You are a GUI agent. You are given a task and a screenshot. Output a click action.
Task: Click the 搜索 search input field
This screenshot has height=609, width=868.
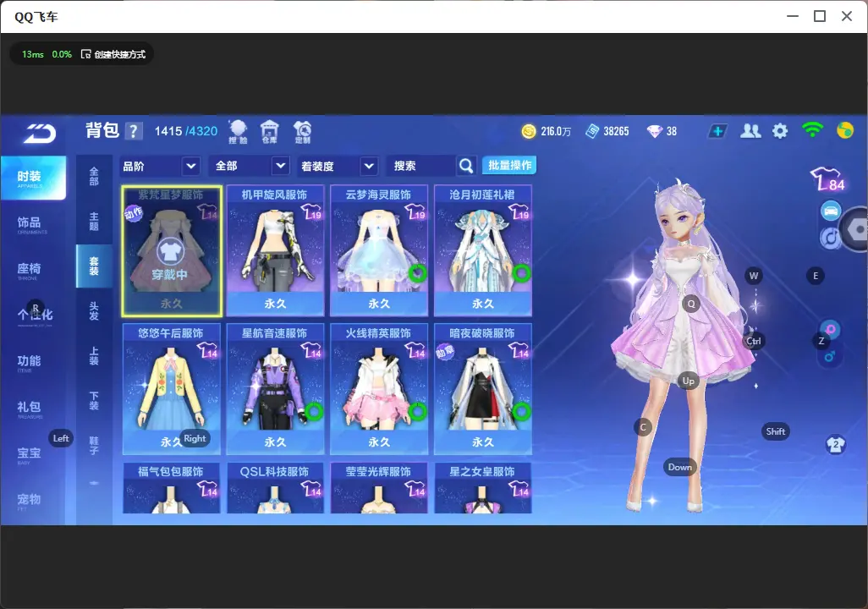coord(422,166)
